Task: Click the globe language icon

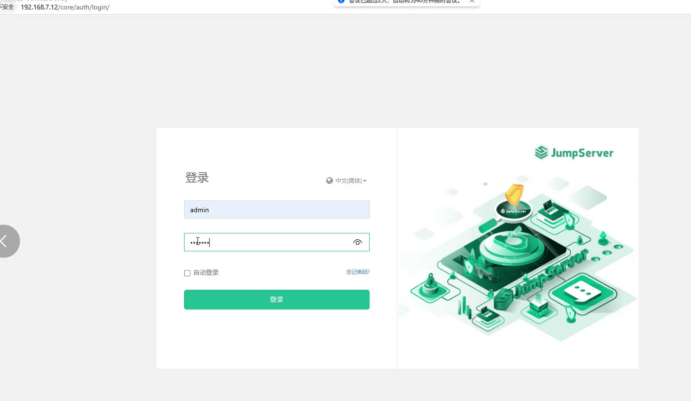Action: point(329,181)
